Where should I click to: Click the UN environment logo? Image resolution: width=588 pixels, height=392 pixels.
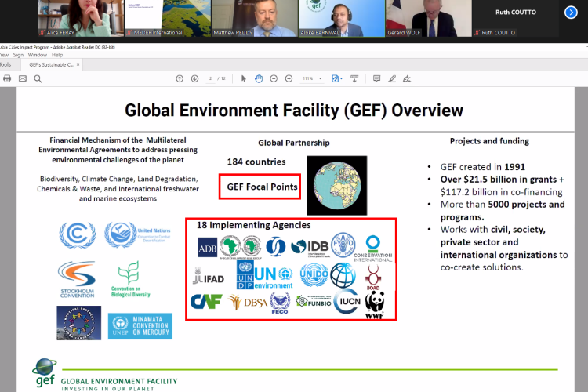click(x=274, y=278)
